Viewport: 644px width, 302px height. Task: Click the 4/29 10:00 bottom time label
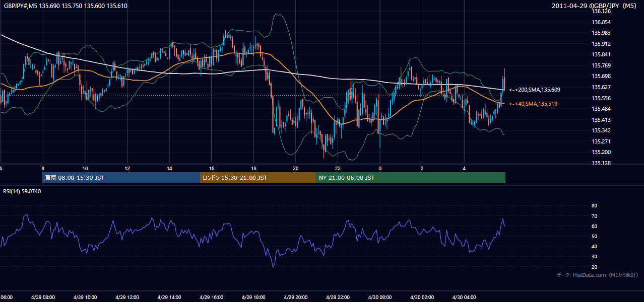[x=85, y=297]
